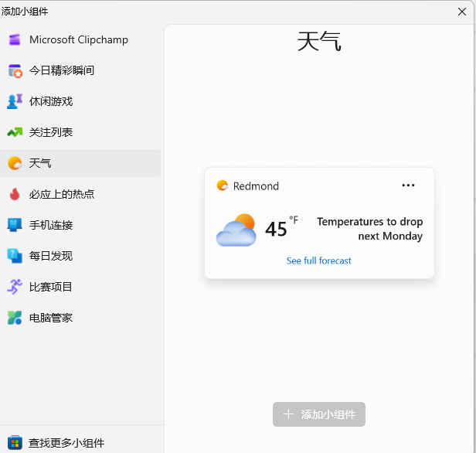Close the 添加小组件 dialog
Screen dimensions: 476x453
click(462, 12)
